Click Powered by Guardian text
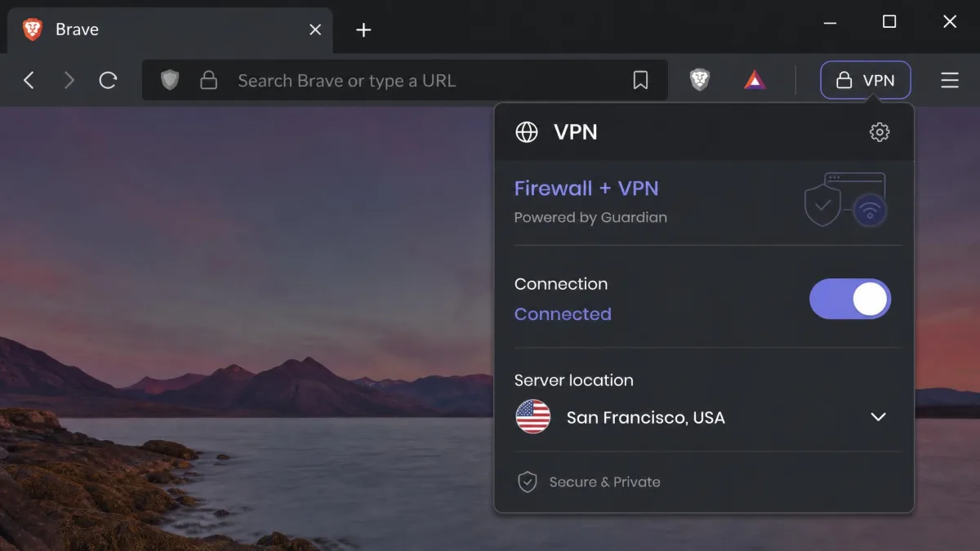Screen dimensions: 980x551 [x=590, y=218]
